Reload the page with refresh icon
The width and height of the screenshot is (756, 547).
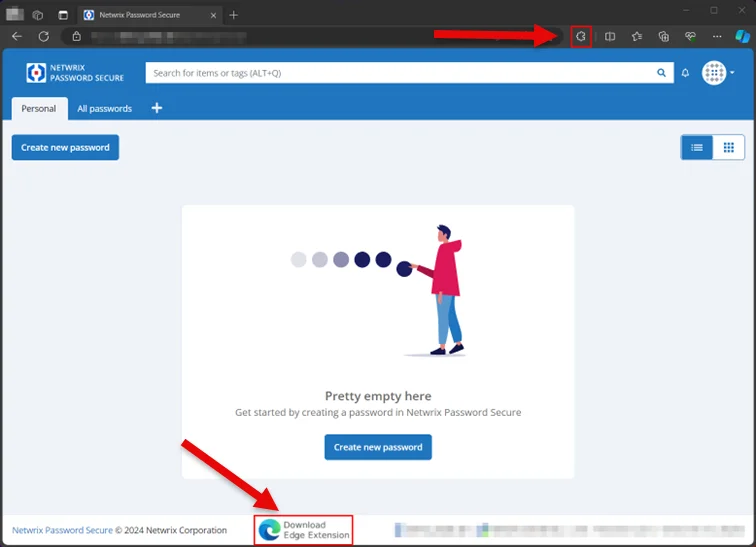(x=44, y=37)
